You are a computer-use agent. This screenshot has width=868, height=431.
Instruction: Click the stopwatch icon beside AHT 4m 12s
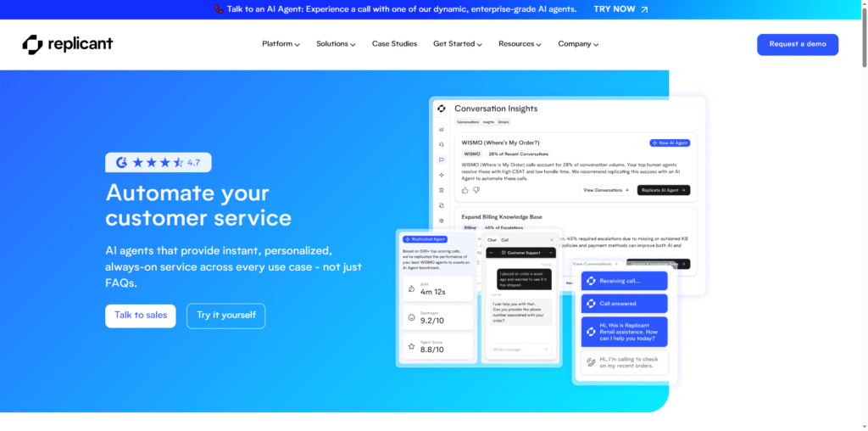click(x=411, y=288)
